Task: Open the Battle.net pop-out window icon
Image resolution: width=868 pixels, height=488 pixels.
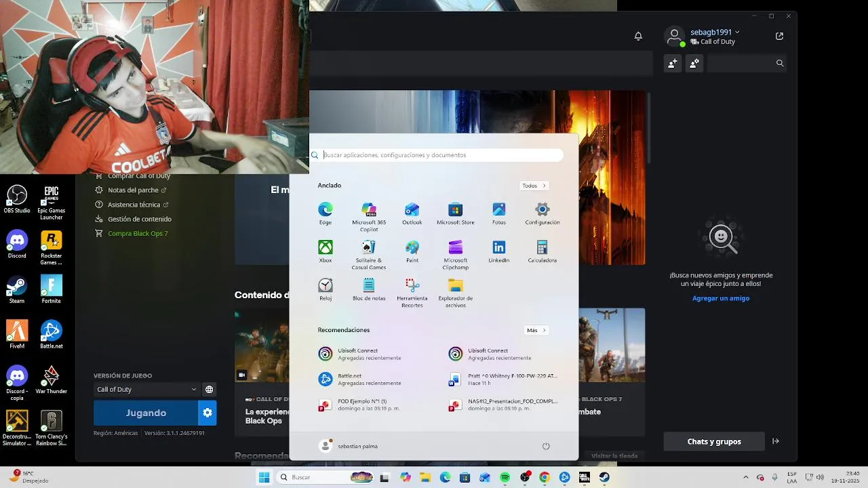Action: [779, 36]
